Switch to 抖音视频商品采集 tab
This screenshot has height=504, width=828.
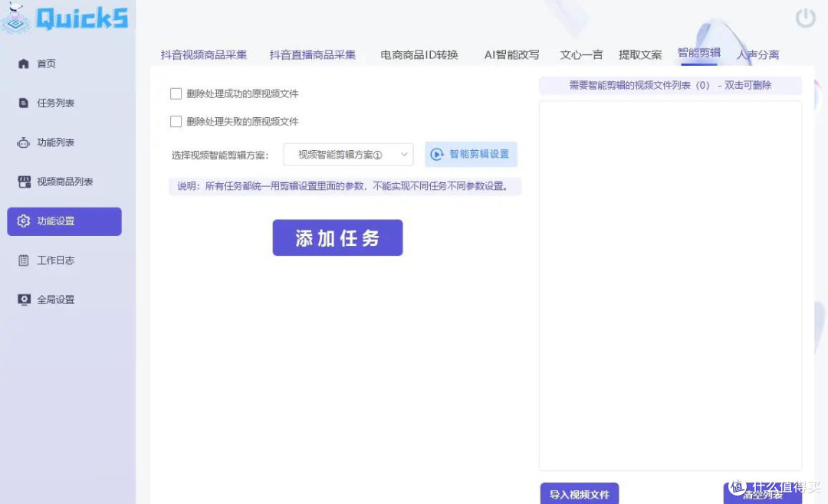204,55
